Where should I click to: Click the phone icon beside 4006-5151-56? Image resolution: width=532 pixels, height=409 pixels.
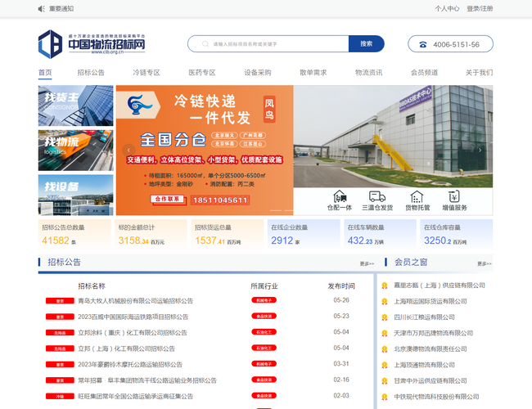tap(422, 44)
